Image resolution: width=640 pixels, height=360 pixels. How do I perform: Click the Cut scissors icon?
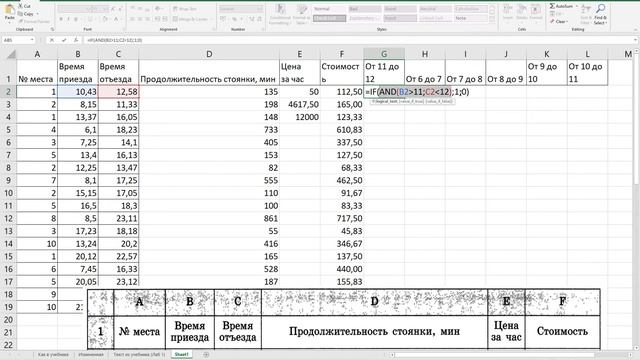pyautogui.click(x=20, y=6)
